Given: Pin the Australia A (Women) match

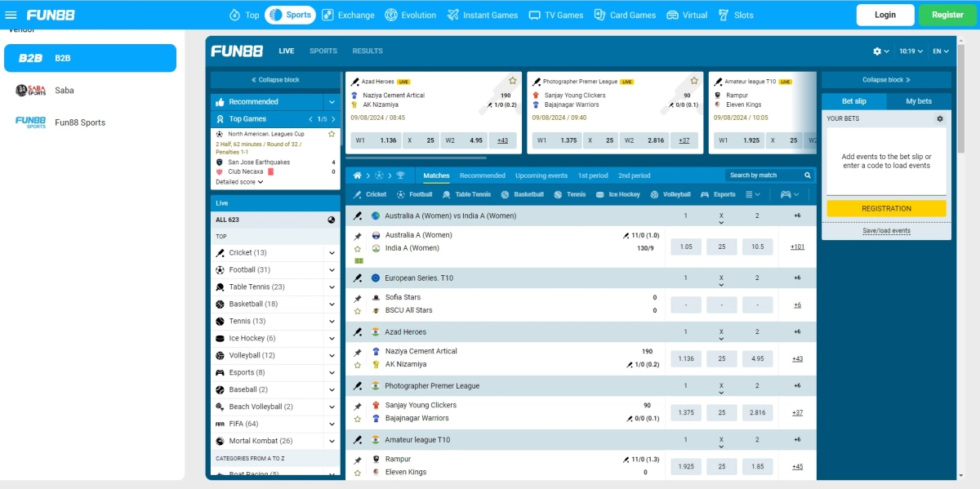Looking at the screenshot, I should (358, 236).
